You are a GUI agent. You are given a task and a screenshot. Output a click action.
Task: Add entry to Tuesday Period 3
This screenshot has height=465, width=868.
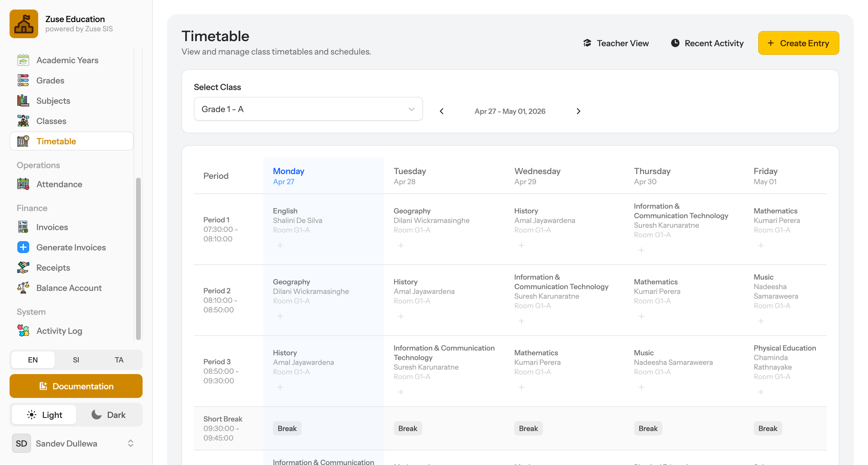[401, 392]
